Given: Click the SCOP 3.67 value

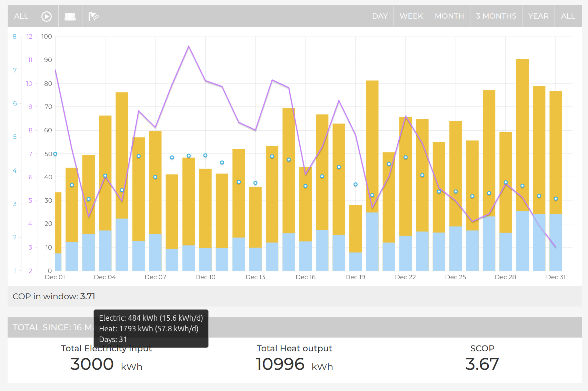Looking at the screenshot, I should [482, 364].
